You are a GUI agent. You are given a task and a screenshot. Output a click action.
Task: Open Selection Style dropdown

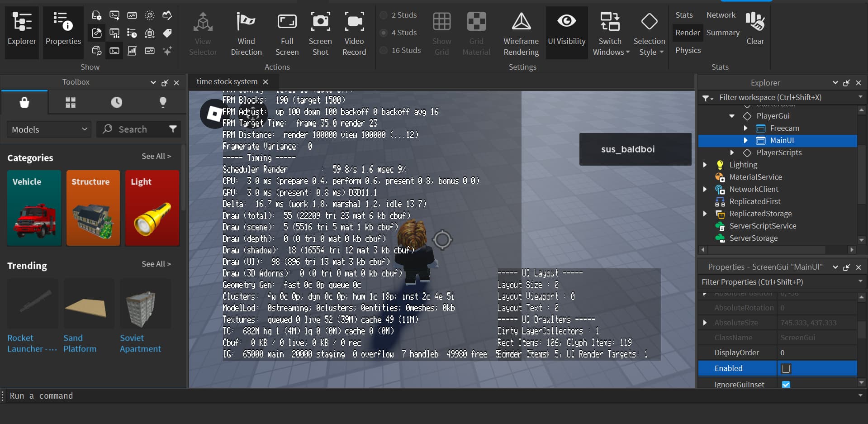[649, 33]
